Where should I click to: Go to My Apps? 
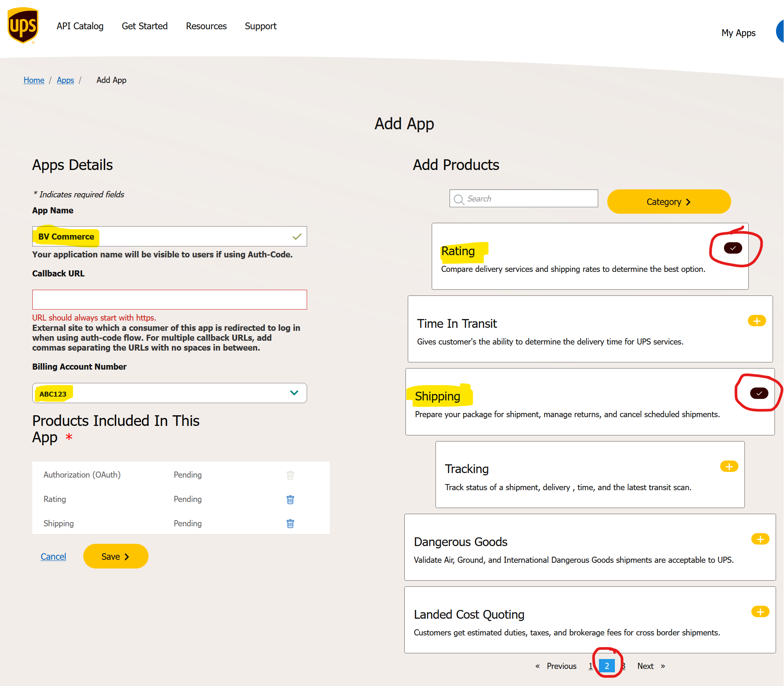738,33
